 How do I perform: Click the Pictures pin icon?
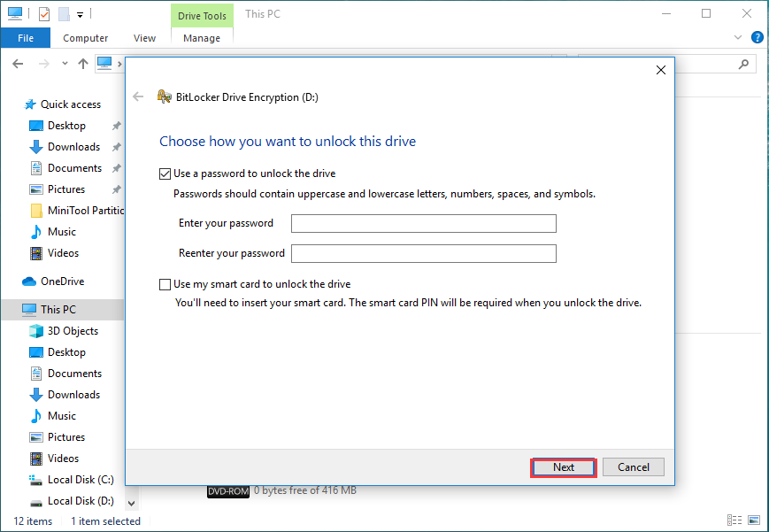coord(116,189)
